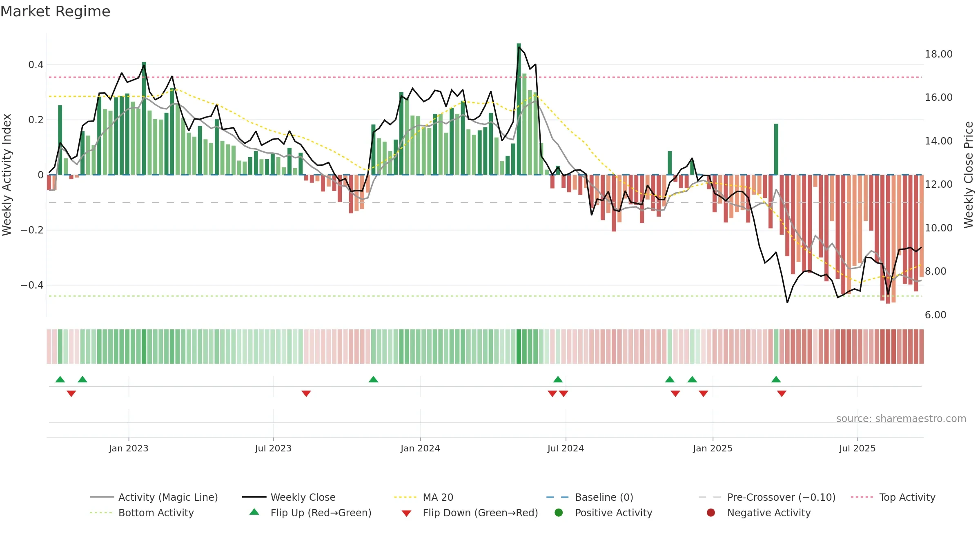Click the Jan 2024 axis label
The height and width of the screenshot is (551, 980).
(420, 448)
